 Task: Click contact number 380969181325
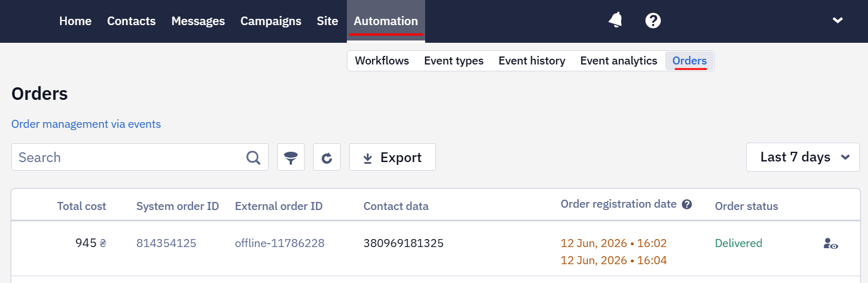(403, 244)
